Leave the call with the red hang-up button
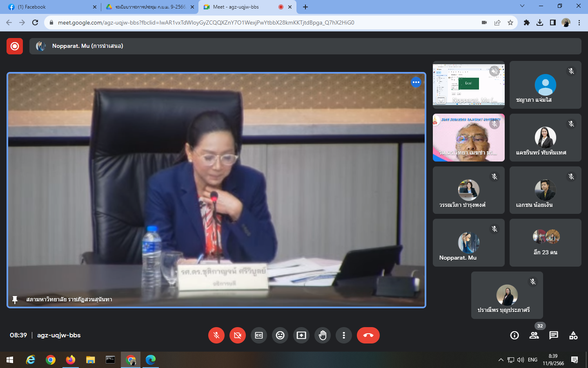 pyautogui.click(x=368, y=335)
